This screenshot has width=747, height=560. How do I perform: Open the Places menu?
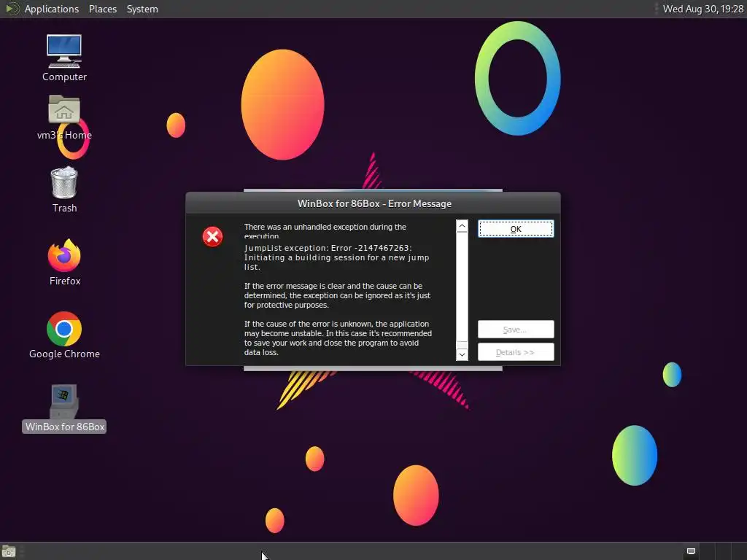102,9
